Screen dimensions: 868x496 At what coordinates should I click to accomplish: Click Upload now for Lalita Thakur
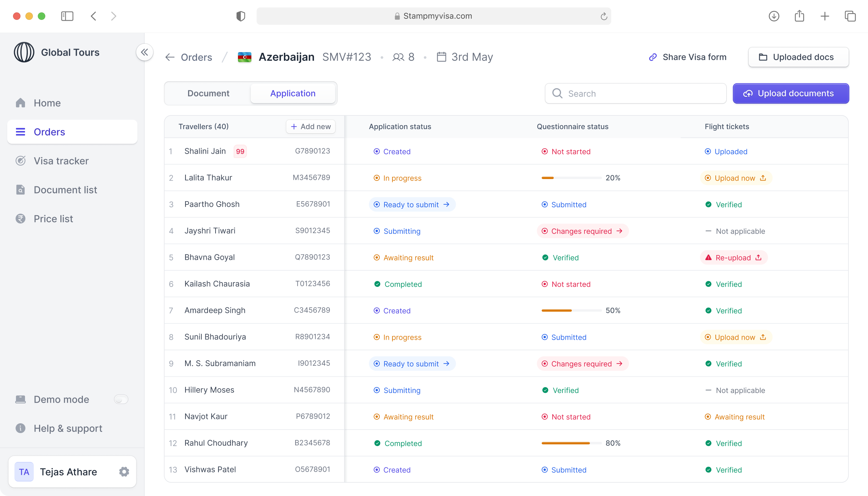(736, 178)
